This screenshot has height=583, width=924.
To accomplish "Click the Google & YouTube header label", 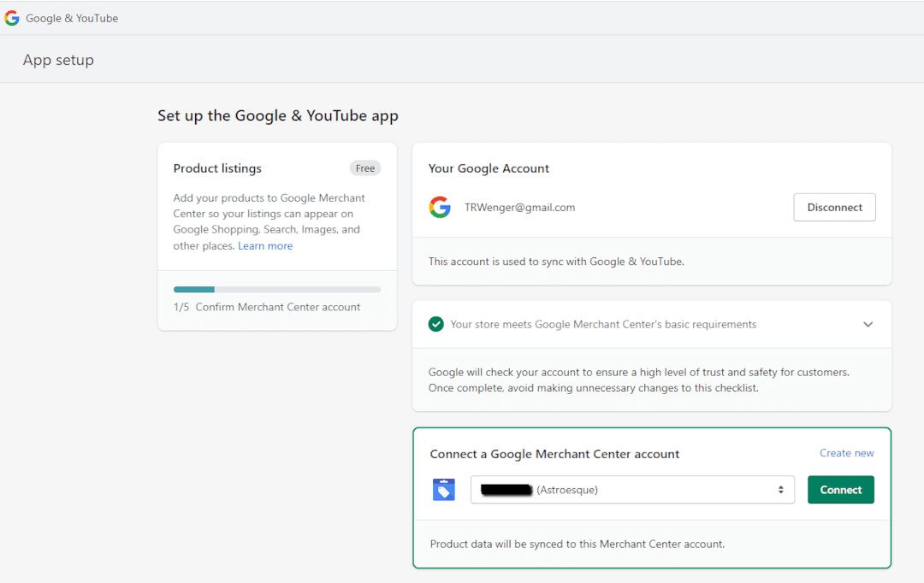I will 72,17.
